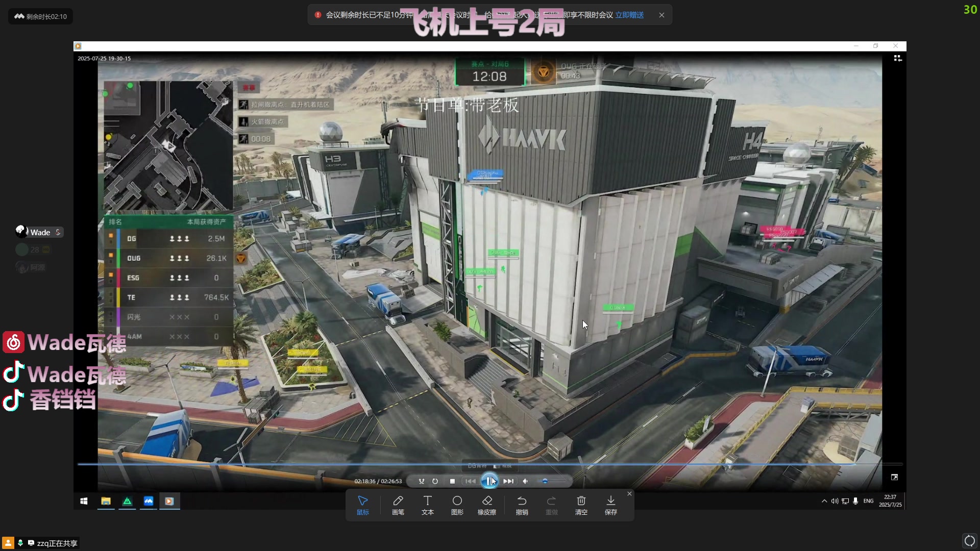Open the green triangle app on taskbar
This screenshot has height=551, width=980.
[x=127, y=501]
